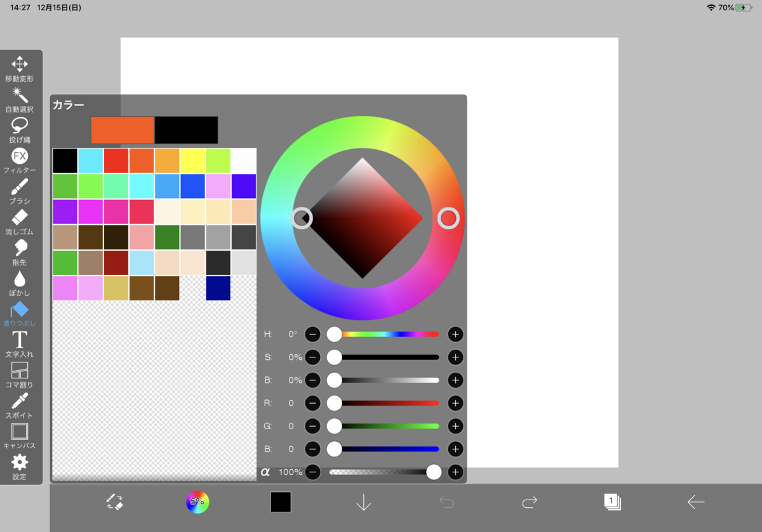Tap the undo arrow
The image size is (762, 532).
446,502
